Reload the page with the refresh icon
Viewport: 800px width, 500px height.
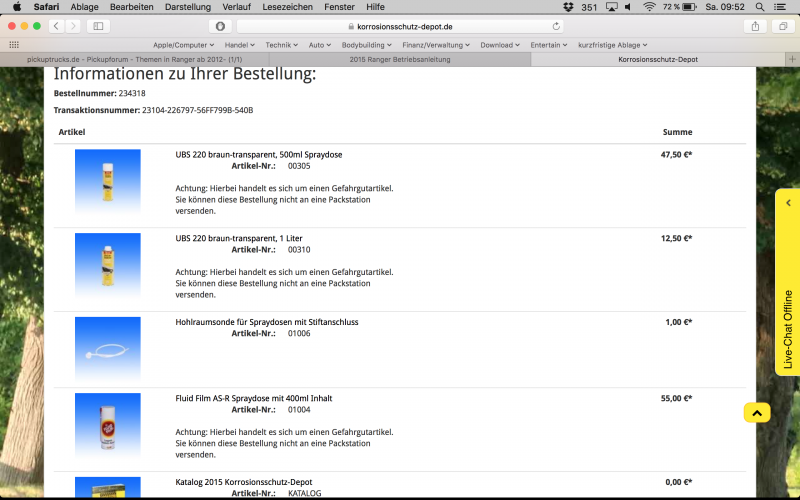[556, 26]
